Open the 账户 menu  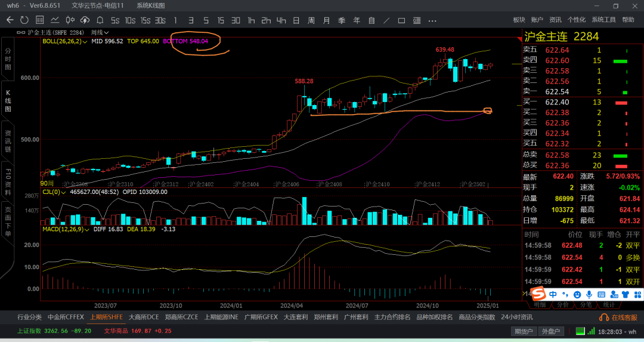point(537,20)
